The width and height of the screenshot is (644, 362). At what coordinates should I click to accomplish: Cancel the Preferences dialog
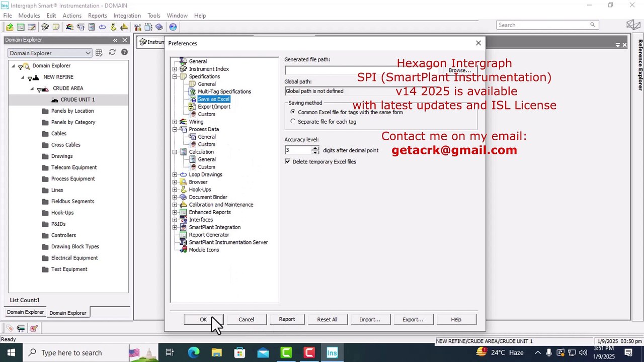246,319
